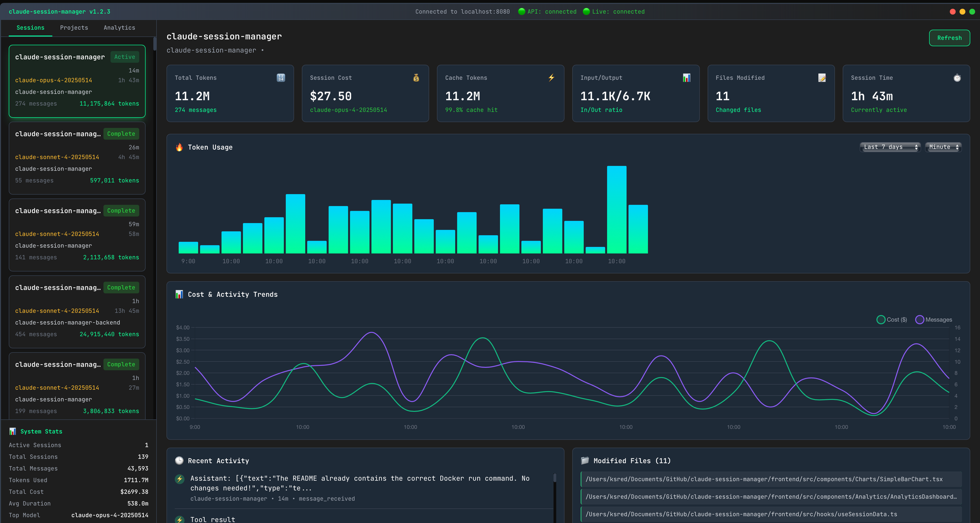This screenshot has height=523, width=980.
Task: Select the 24,915,440 tokens backend session
Action: 77,311
